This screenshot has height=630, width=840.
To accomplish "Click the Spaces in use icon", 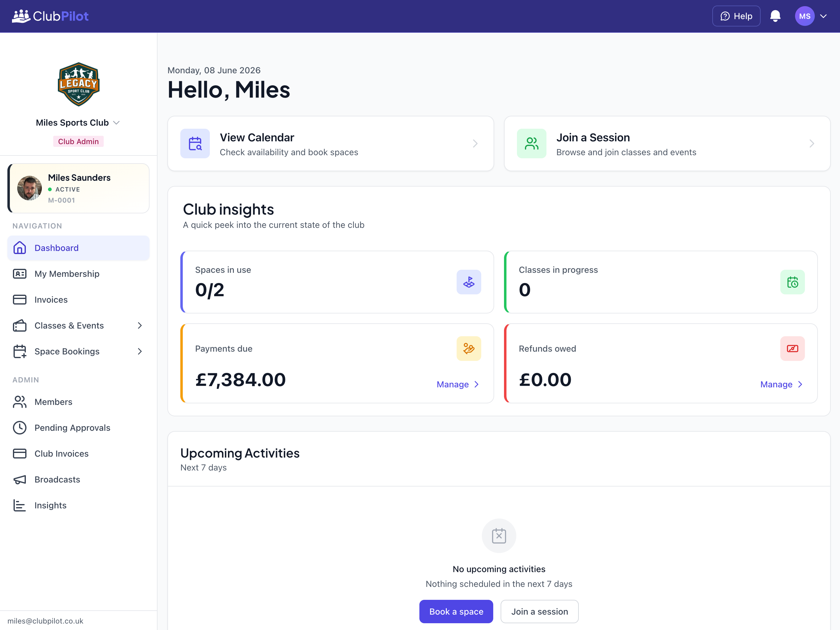I will click(469, 282).
